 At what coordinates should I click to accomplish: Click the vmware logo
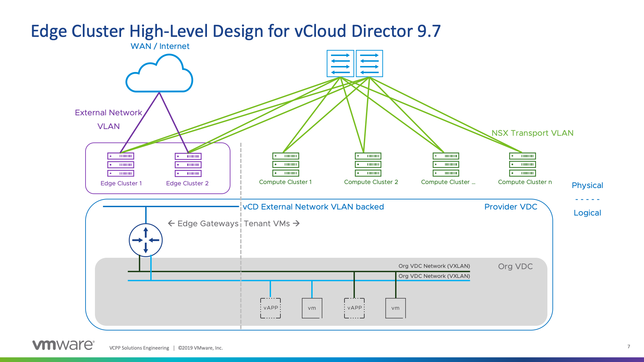click(63, 345)
